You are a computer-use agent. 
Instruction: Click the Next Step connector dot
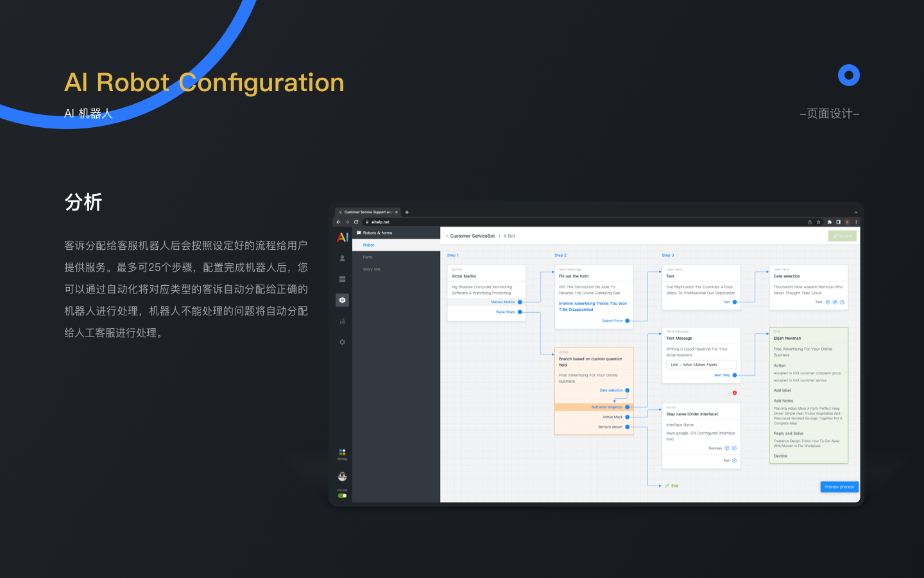(735, 375)
